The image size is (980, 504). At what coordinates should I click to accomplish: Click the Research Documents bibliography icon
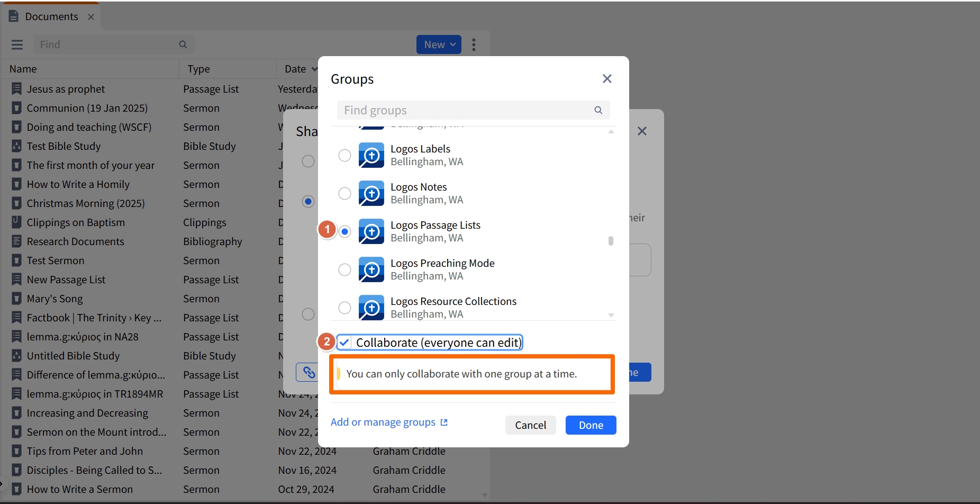(16, 241)
